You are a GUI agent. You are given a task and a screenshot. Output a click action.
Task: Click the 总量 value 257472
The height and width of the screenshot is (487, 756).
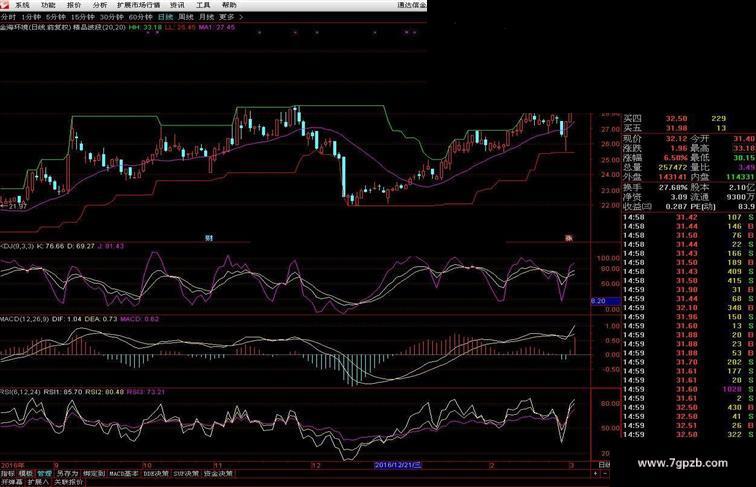(x=673, y=167)
